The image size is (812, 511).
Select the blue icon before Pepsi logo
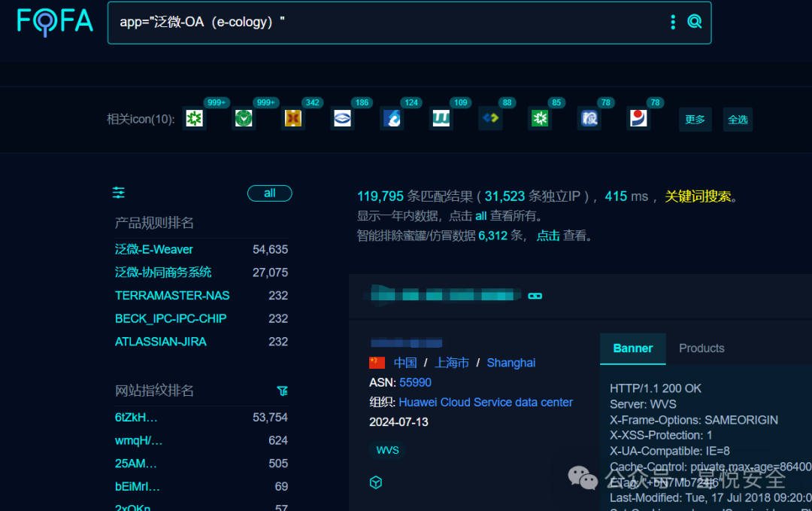click(589, 118)
